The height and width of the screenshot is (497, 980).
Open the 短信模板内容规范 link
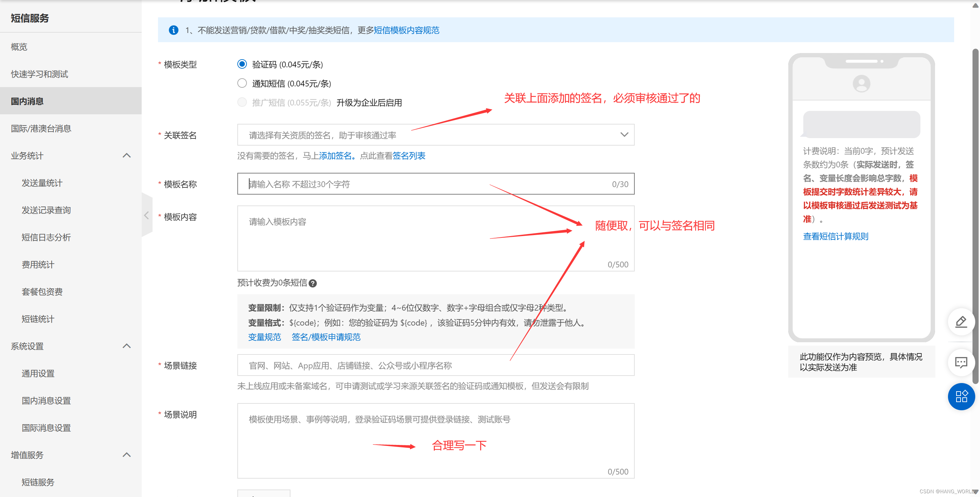pos(406,30)
